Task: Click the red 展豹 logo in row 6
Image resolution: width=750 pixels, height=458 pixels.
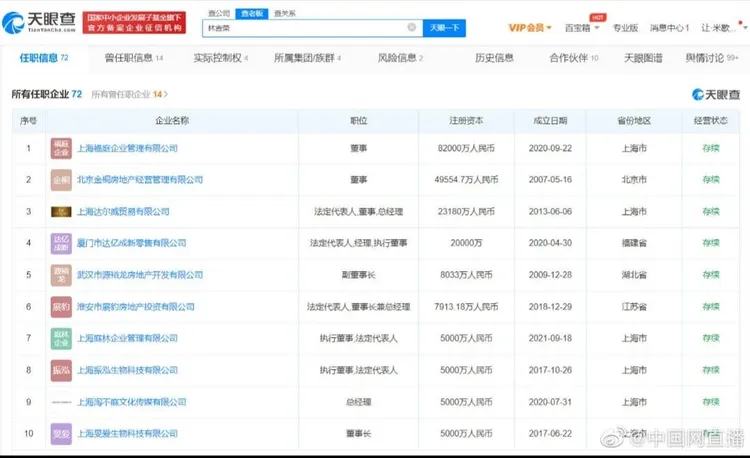Action: [x=61, y=306]
